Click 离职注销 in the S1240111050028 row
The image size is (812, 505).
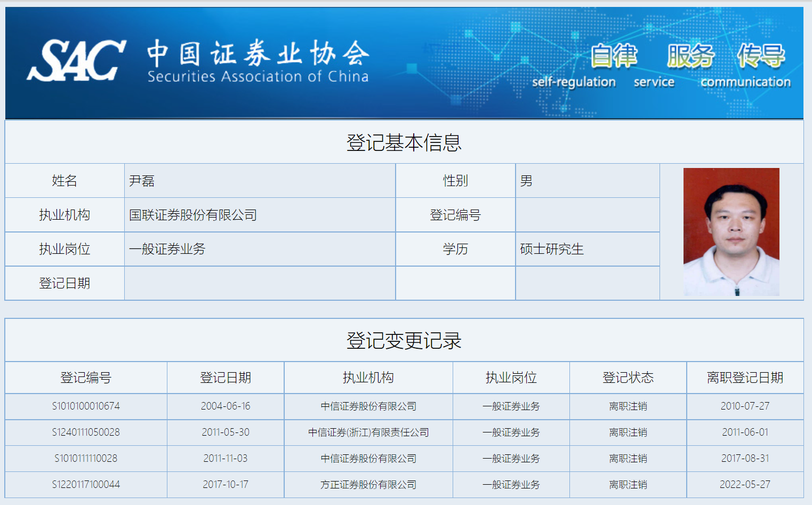[628, 432]
